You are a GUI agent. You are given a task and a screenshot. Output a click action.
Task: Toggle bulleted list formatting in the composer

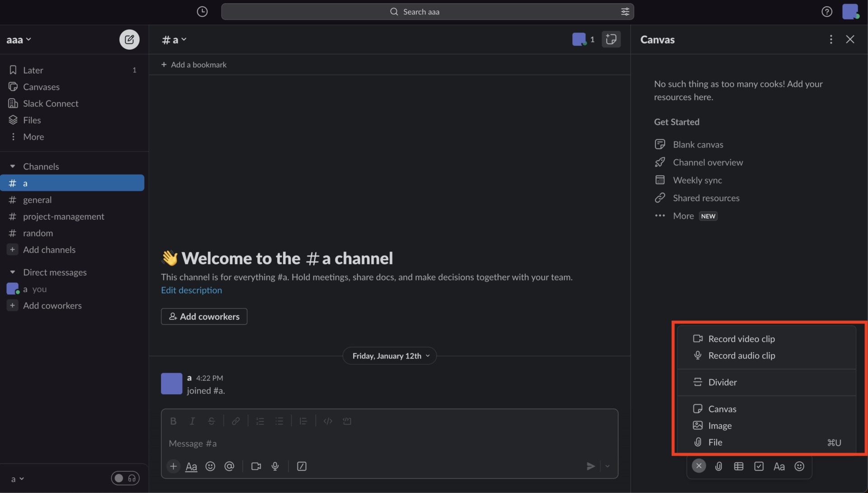[x=280, y=421]
